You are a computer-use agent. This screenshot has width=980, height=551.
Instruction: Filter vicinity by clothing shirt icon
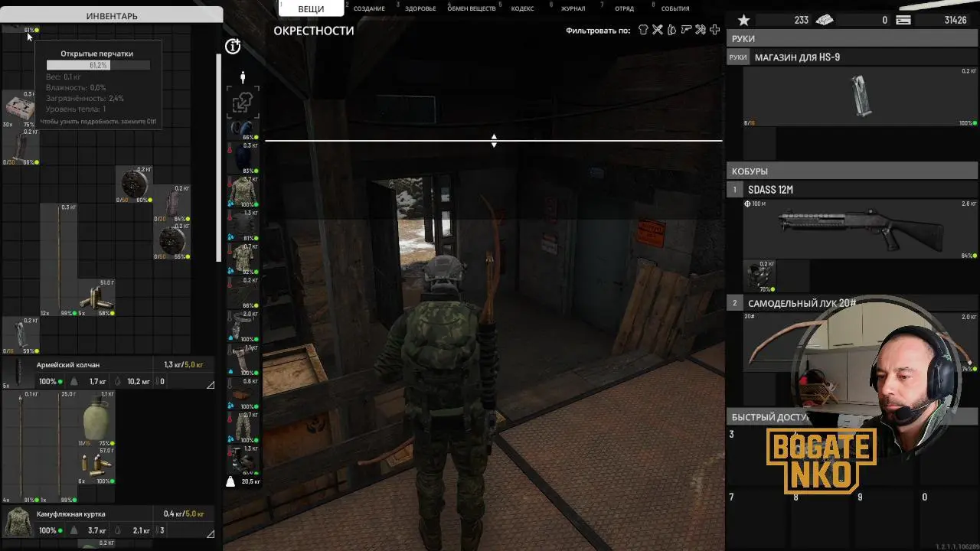pos(643,31)
